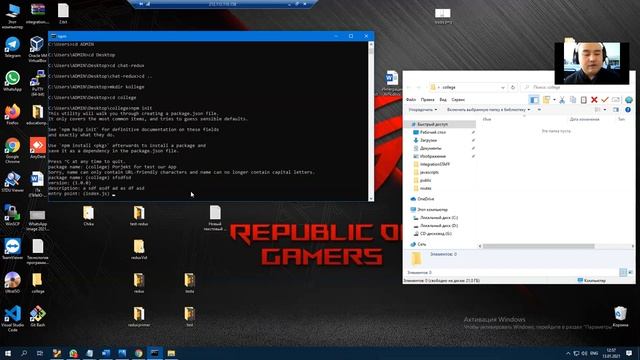This screenshot has width=640, height=360.
Task: Switch to details view icon in Explorer status bar
Action: (x=623, y=272)
